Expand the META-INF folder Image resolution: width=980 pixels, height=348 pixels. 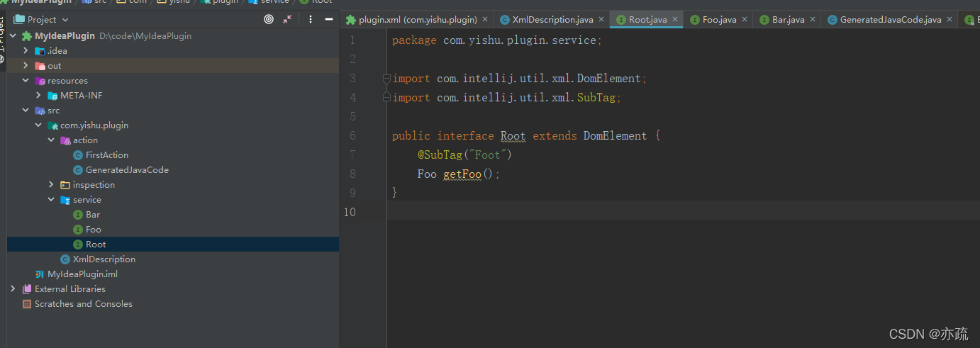click(38, 96)
